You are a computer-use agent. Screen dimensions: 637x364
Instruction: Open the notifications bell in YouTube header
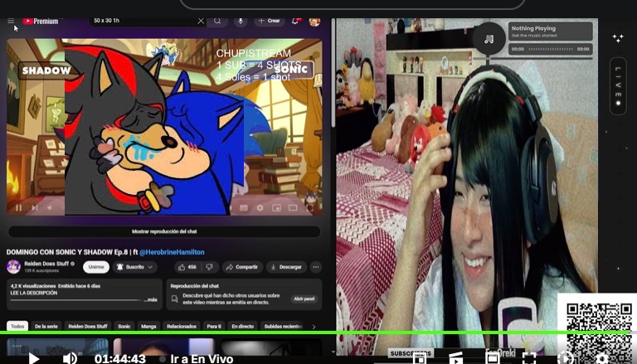pyautogui.click(x=295, y=21)
